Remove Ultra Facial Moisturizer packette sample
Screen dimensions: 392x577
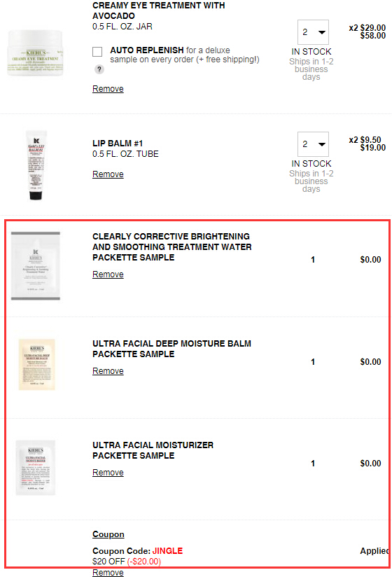coord(108,473)
